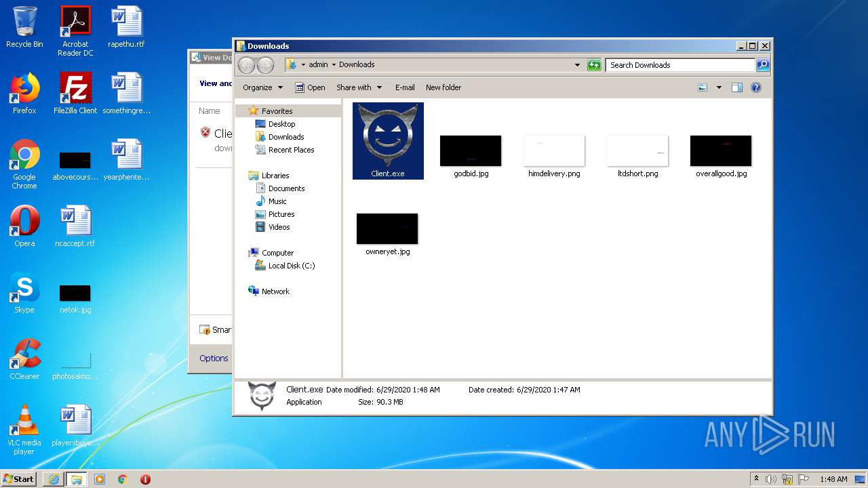Click the Open toolbar button

(310, 87)
